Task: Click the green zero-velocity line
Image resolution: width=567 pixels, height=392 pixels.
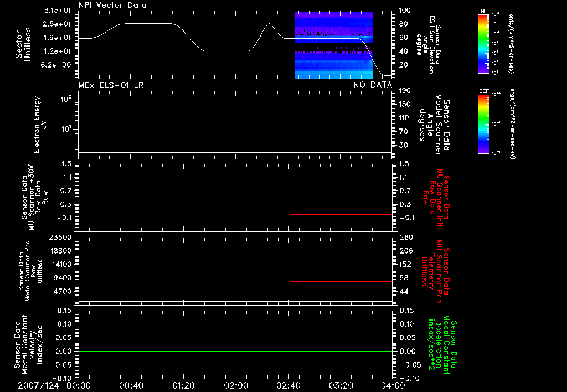Action: coord(235,351)
